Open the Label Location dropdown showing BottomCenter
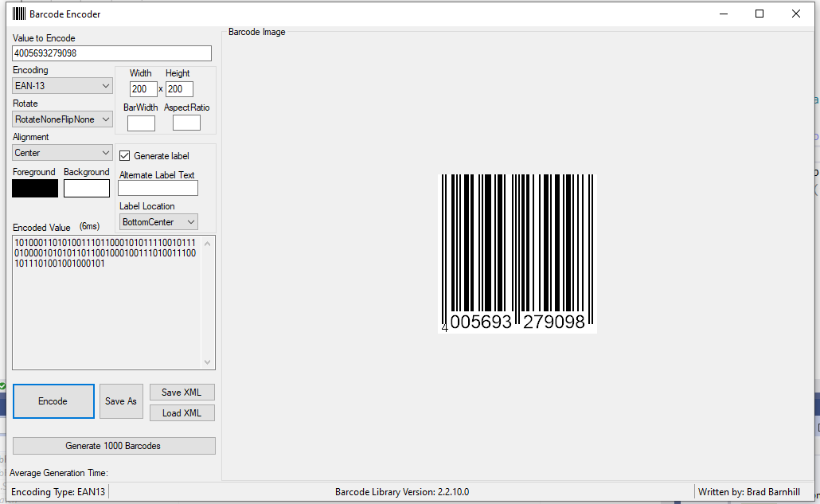Screen dimensions: 820x504 pos(158,221)
